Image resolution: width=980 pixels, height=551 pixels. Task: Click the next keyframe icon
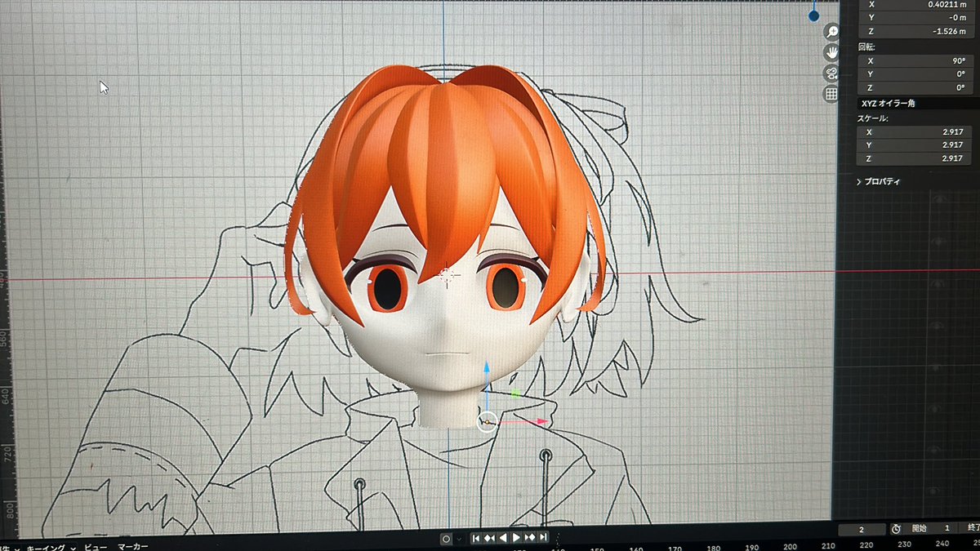530,538
